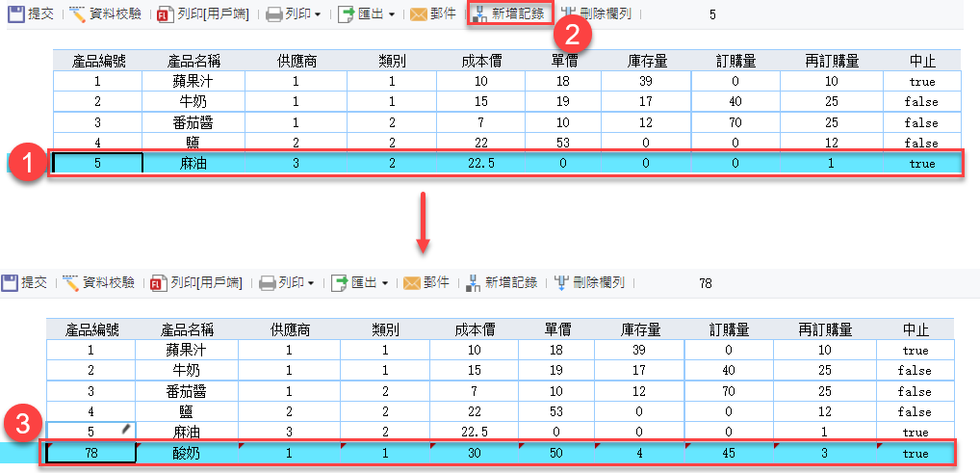Click the 資料校驗 pencil icon in the upper toolbar
Viewport: 980px width, 473px height.
[78, 14]
